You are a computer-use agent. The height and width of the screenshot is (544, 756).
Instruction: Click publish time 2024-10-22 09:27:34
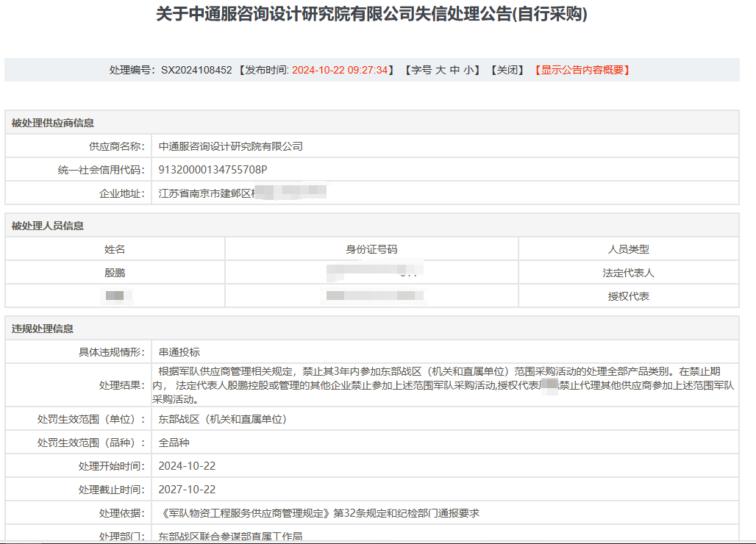340,71
